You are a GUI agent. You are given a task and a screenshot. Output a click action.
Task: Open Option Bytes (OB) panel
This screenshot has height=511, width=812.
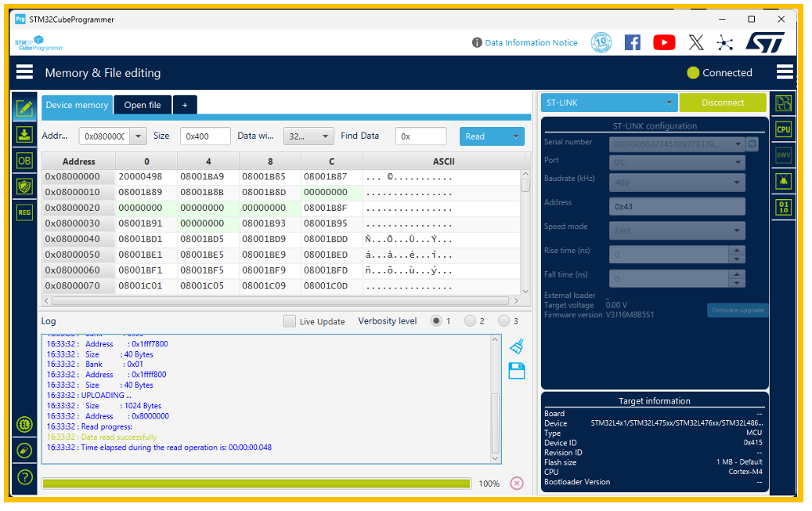24,161
